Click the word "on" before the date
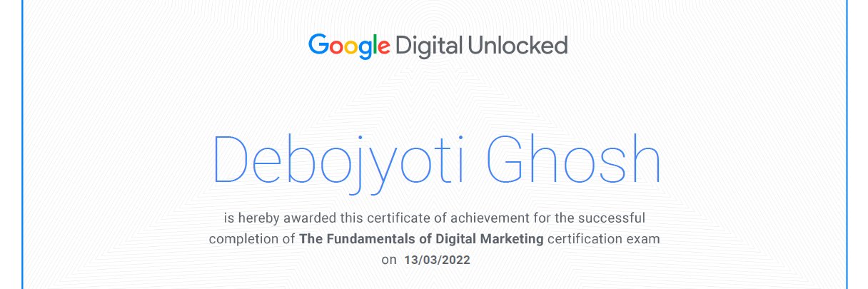The height and width of the screenshot is (289, 868). pos(389,260)
